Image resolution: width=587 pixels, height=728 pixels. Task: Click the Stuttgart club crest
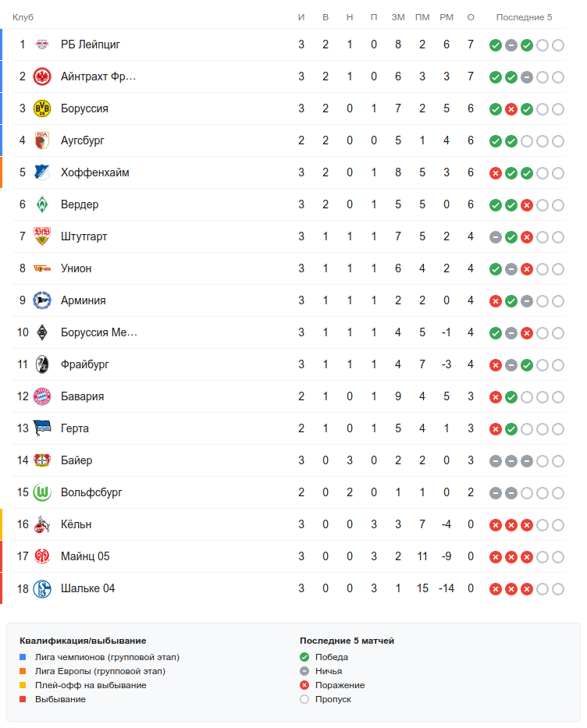pyautogui.click(x=41, y=236)
